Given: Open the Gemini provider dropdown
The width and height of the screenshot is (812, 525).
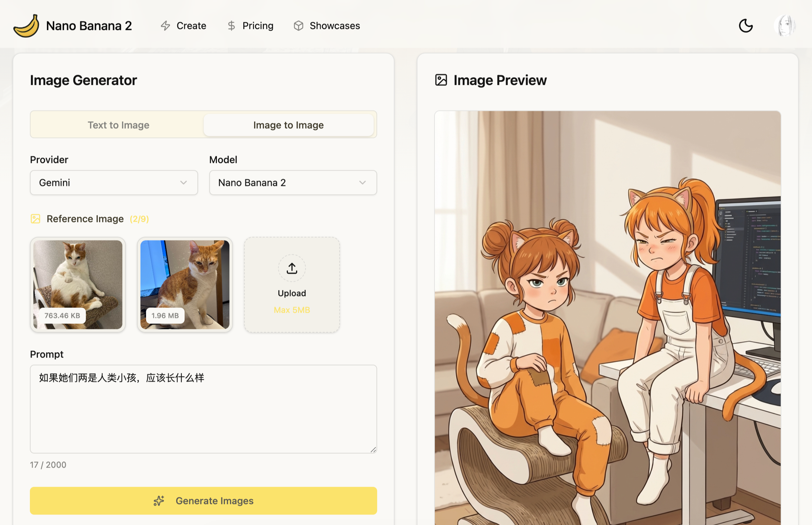Looking at the screenshot, I should point(114,182).
